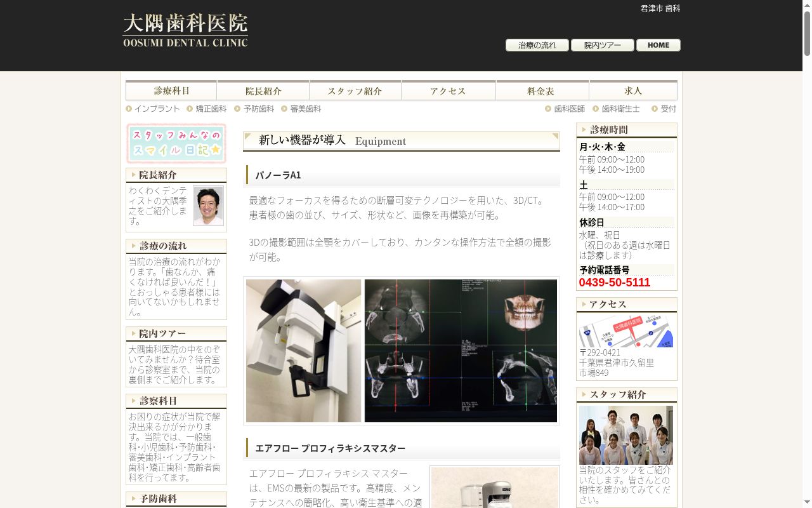Open the アクセス navigation tab
The image size is (812, 508).
[449, 90]
